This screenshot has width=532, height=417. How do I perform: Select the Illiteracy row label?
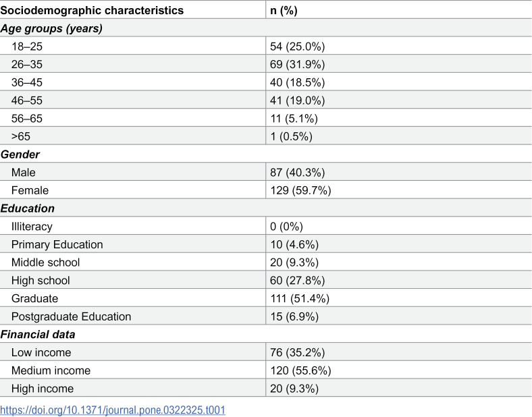tap(32, 227)
